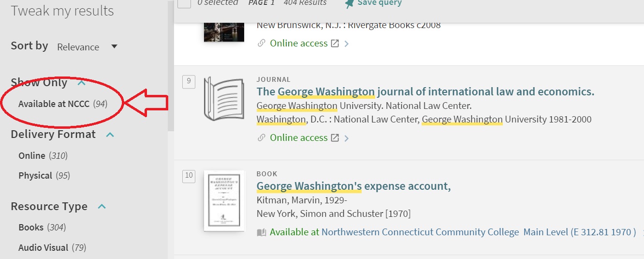Click the expense account book cover thumbnail
The image size is (644, 259).
(224, 200)
